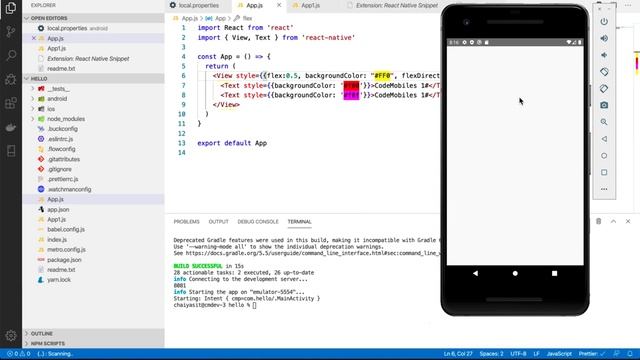Maximize the terminal panel with up chevron
Viewport: 640px width, 360px height.
point(613,221)
